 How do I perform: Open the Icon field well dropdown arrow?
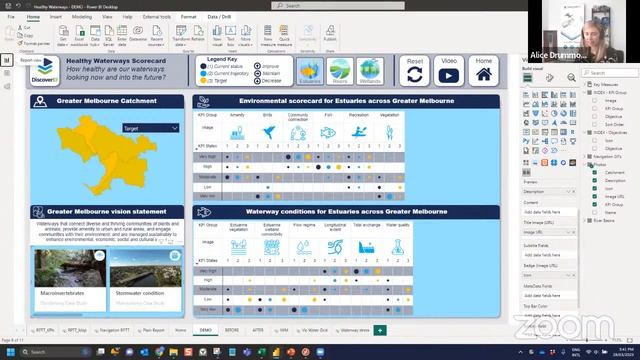coord(568,276)
